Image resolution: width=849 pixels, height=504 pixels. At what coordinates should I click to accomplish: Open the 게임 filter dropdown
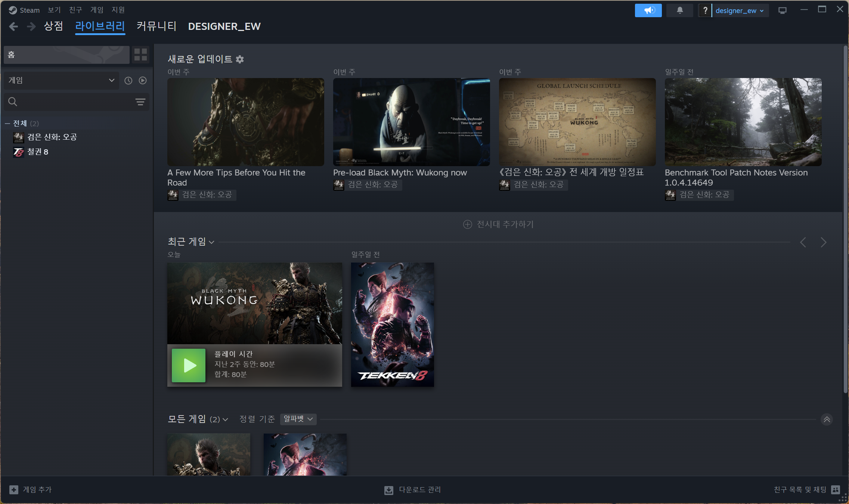tap(61, 81)
